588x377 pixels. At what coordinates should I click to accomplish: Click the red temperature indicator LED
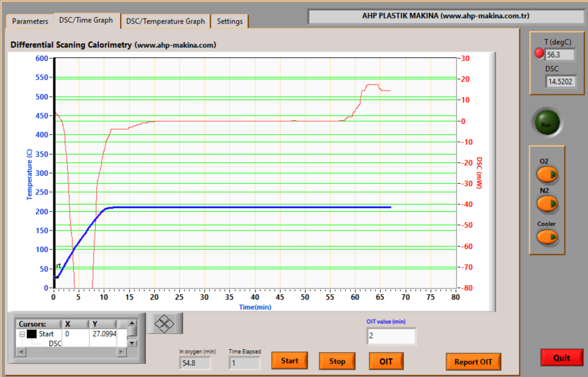point(539,53)
